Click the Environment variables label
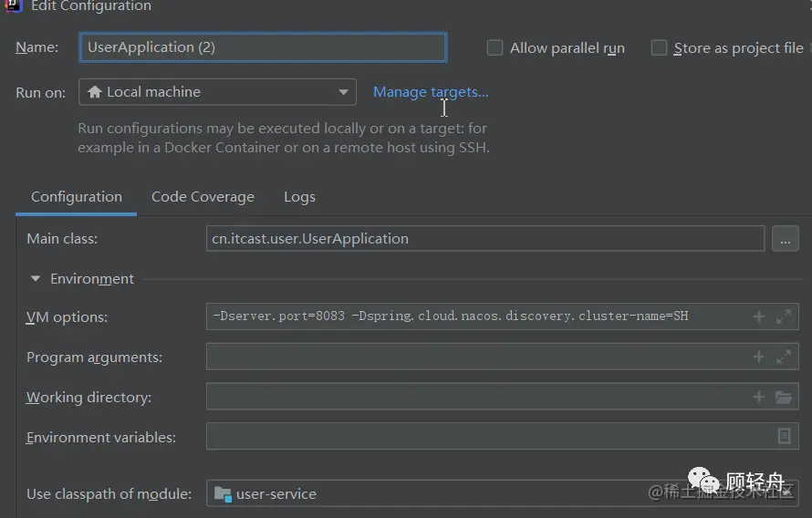 coord(101,437)
